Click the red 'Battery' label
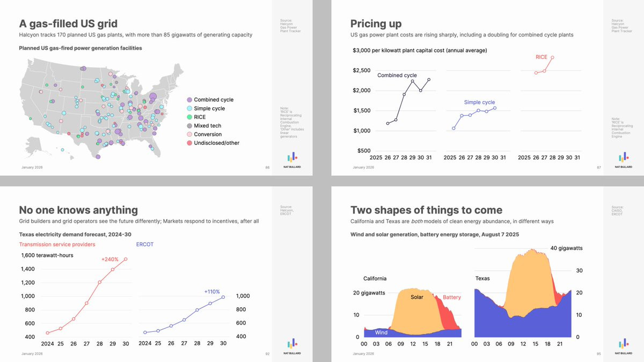 452,297
